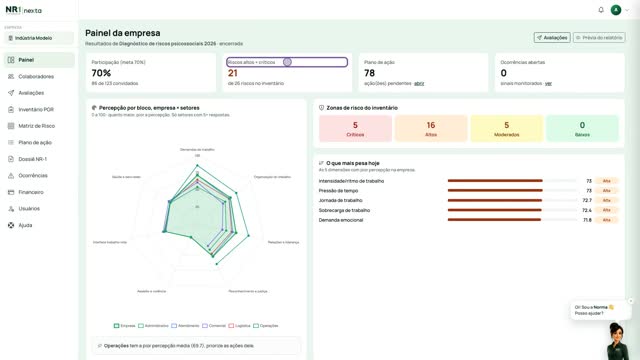Viewport: 640px width, 360px height.
Task: Click the Colaboradores people icon
Action: click(11, 76)
